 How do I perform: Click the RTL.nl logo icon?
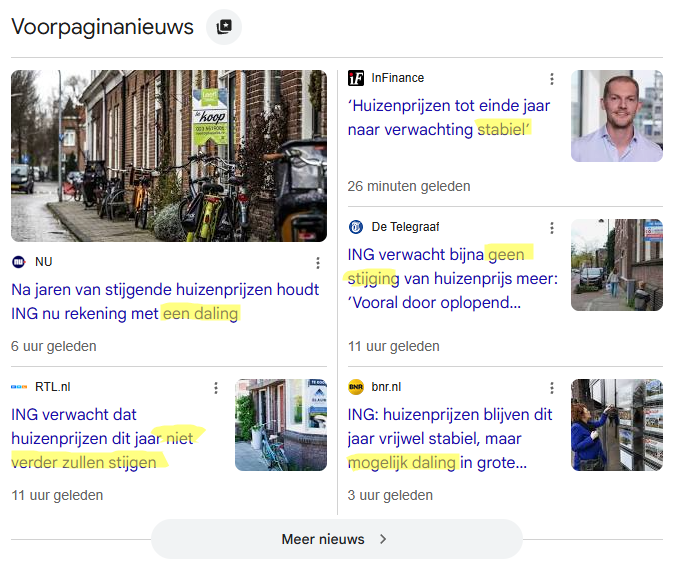coord(19,387)
